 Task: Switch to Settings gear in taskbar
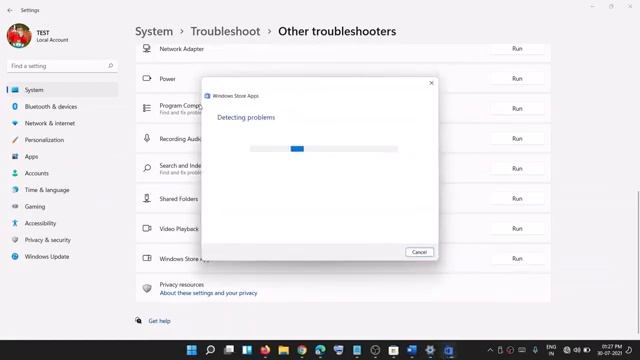430,350
